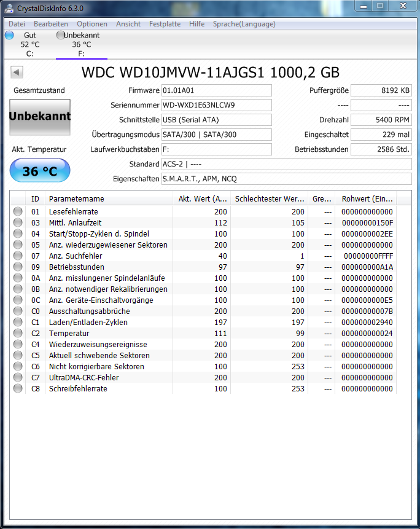
Task: Click status circle on the ID C2 row
Action: pos(18,334)
